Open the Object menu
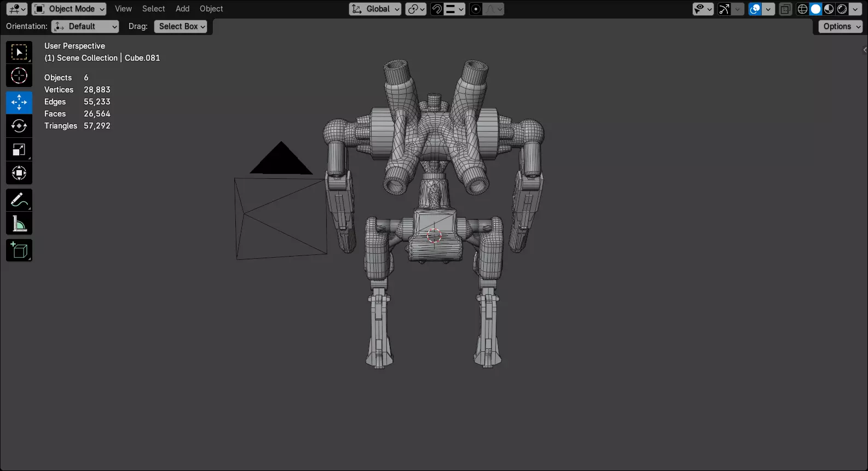Screen dimensions: 868x471 (211, 9)
